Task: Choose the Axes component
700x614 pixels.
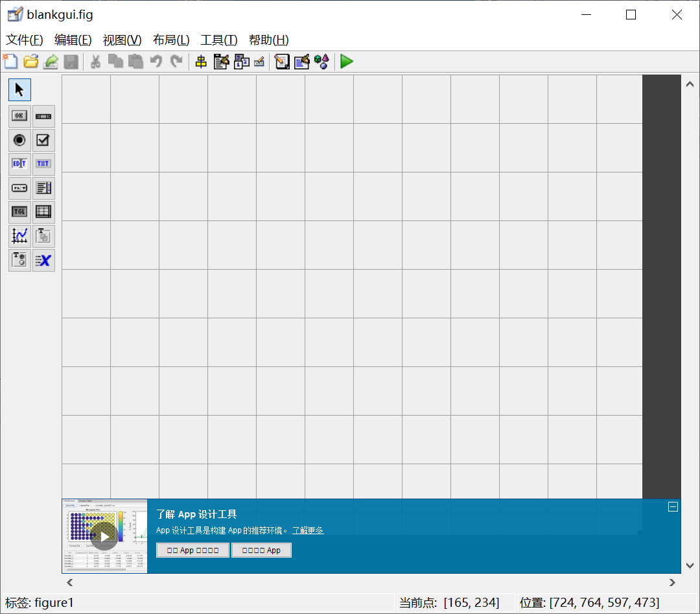Action: pyautogui.click(x=19, y=236)
